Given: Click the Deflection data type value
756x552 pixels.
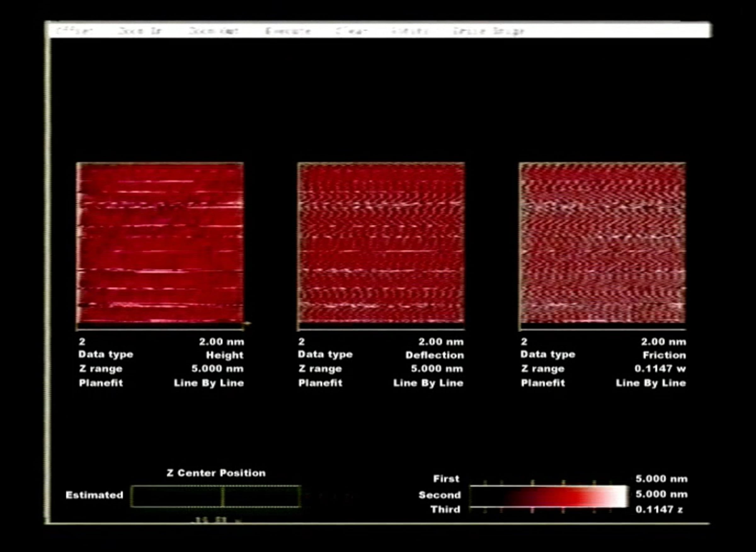Looking at the screenshot, I should 434,355.
